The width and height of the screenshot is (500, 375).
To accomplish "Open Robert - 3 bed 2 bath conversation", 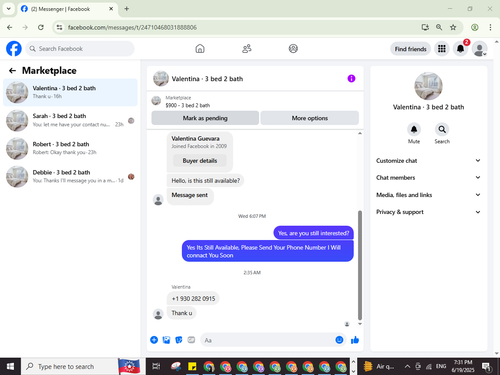I will [x=70, y=149].
